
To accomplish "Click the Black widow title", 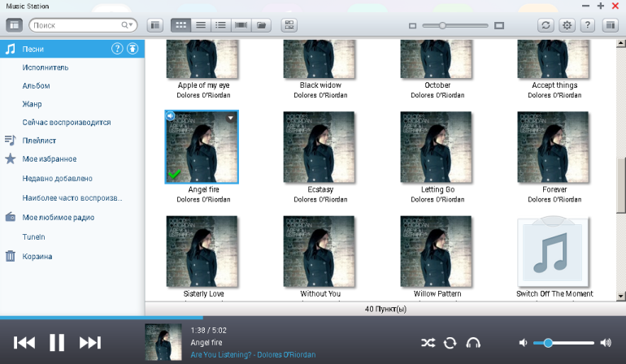I will pyautogui.click(x=320, y=85).
